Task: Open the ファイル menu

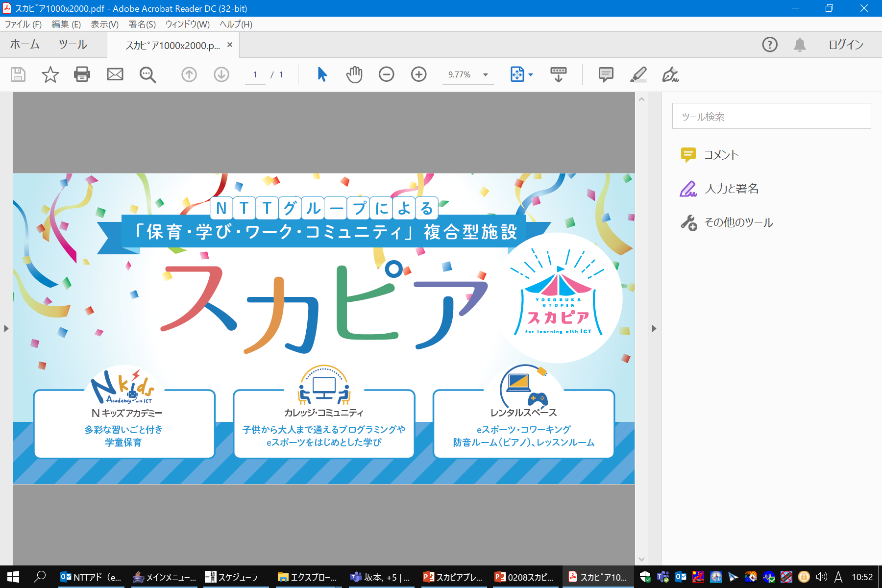Action: [23, 24]
